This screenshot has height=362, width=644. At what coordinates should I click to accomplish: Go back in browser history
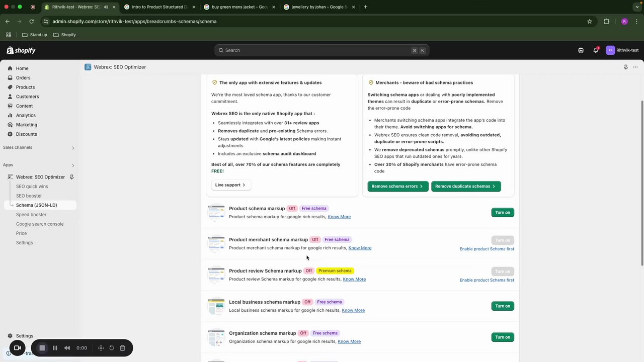[x=8, y=22]
